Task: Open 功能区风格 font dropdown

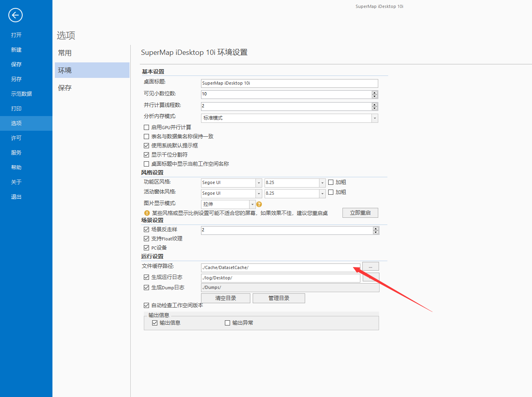Action: point(259,183)
